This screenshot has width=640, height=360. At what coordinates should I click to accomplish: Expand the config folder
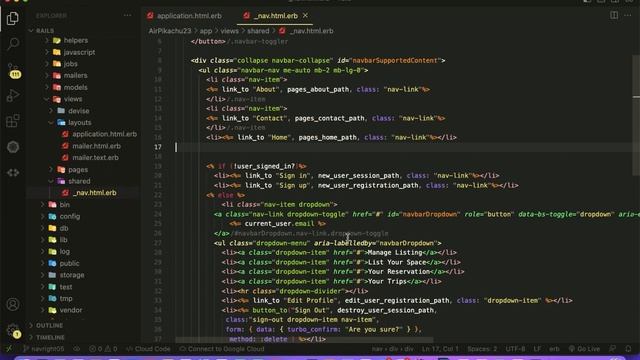[x=70, y=216]
